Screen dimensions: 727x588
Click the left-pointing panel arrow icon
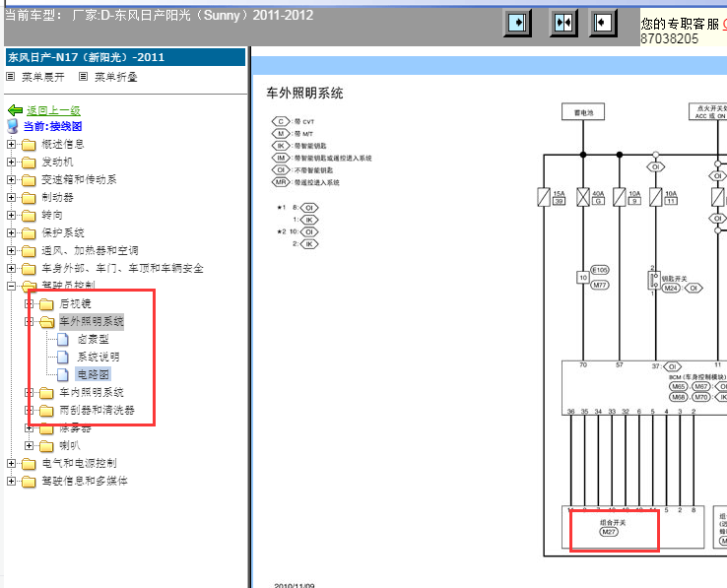point(603,23)
